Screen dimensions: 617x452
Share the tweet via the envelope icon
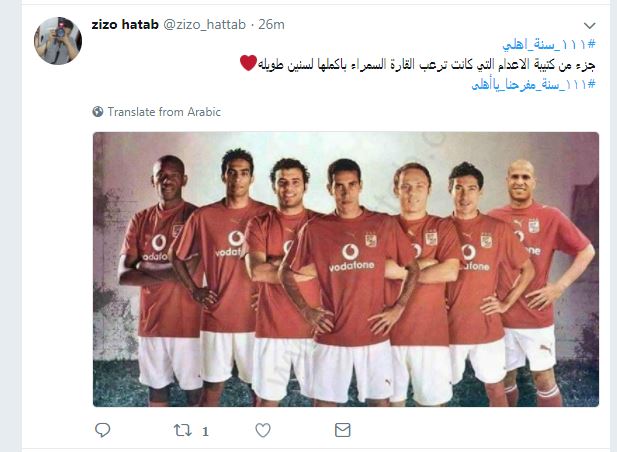pos(343,430)
